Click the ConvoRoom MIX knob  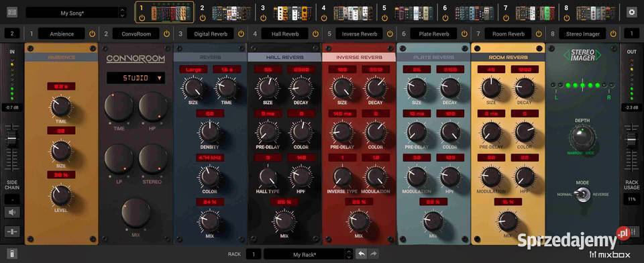point(136,213)
